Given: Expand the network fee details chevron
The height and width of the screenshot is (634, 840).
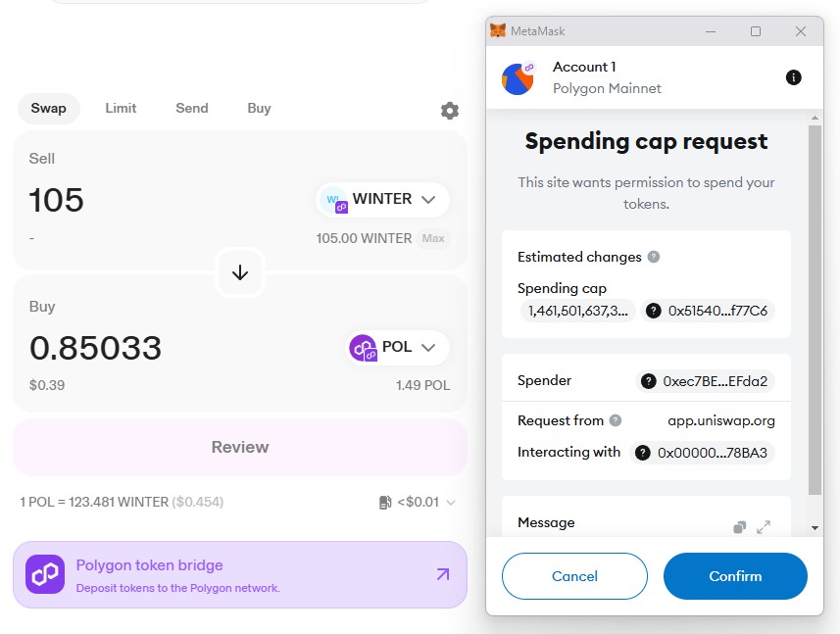Looking at the screenshot, I should click(451, 503).
